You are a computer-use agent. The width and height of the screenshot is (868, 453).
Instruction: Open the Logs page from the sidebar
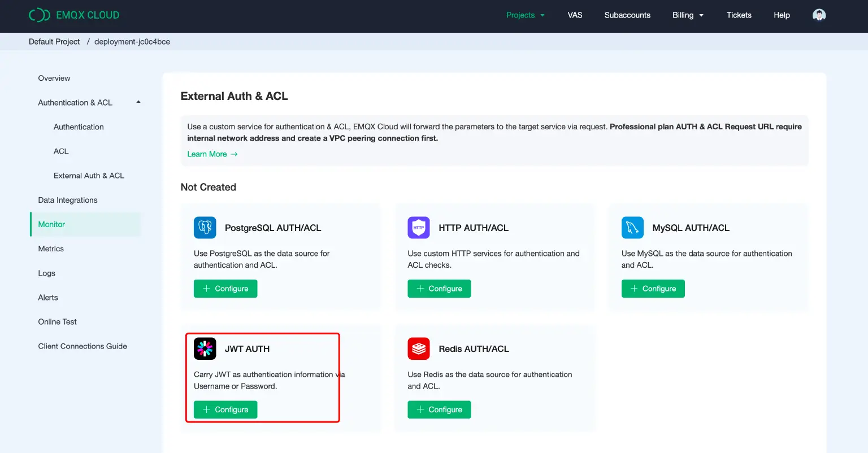(x=46, y=273)
